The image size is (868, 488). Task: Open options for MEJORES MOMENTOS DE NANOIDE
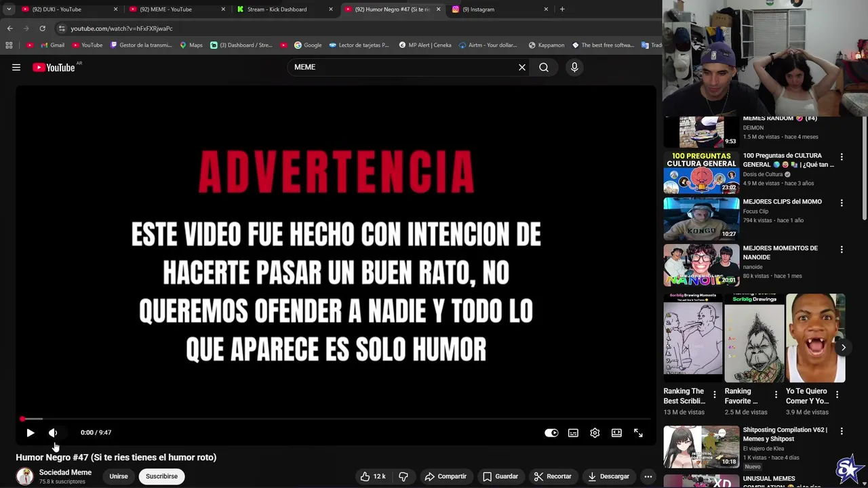pos(842,249)
